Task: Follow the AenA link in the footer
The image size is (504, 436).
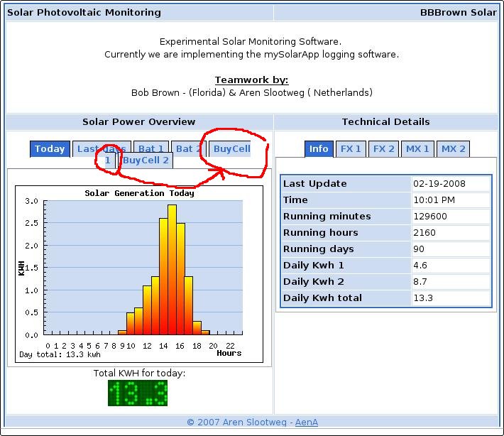Action: pos(307,423)
